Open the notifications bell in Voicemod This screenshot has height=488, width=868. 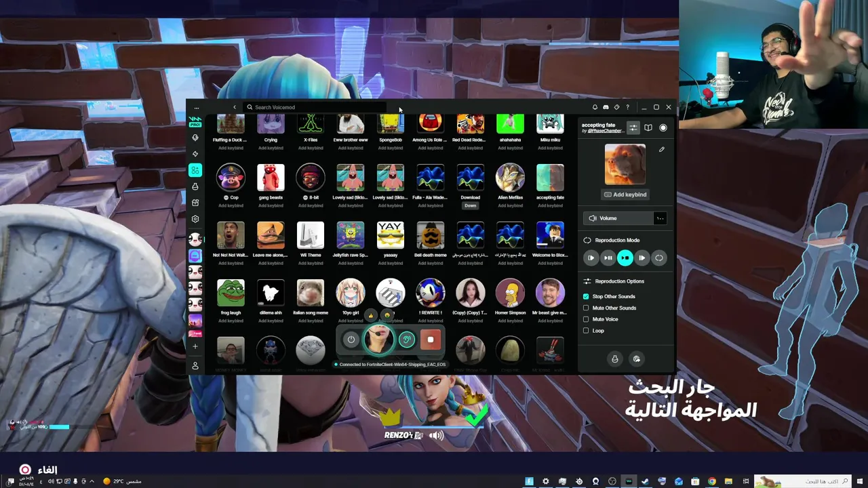pyautogui.click(x=595, y=107)
